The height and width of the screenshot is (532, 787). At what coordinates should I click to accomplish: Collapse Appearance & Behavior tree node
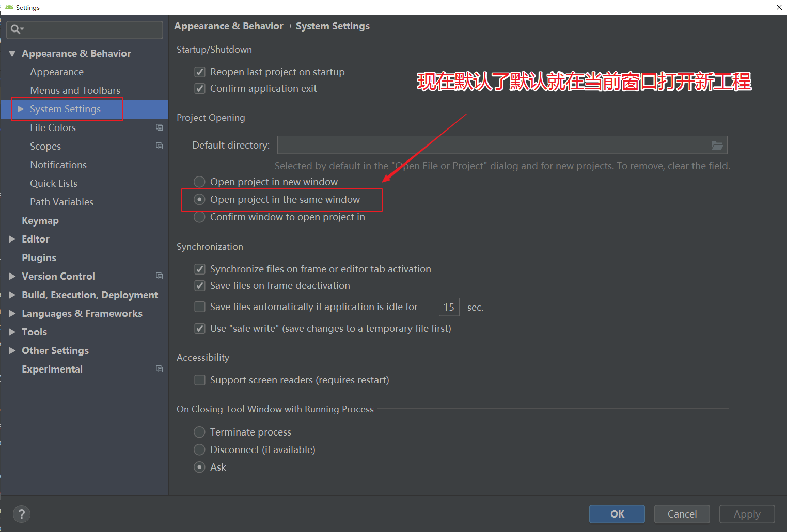point(12,53)
